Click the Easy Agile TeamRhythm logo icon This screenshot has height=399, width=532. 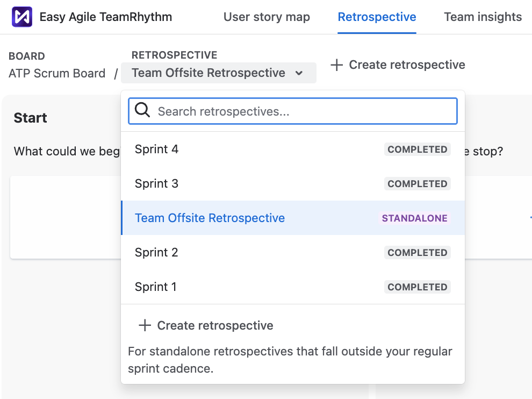(x=22, y=17)
